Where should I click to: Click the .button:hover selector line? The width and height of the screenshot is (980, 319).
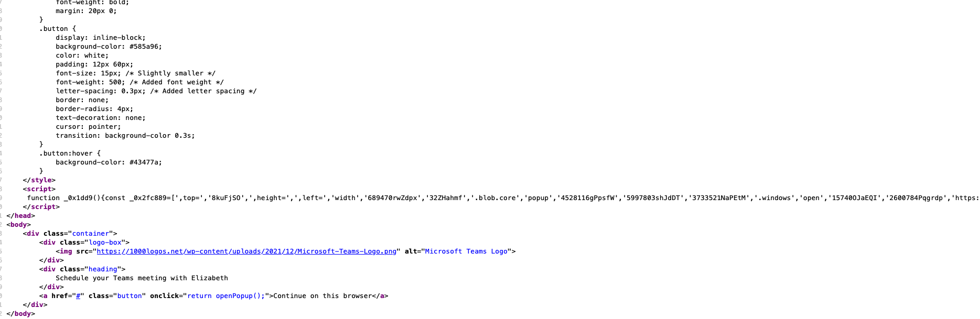(x=70, y=153)
